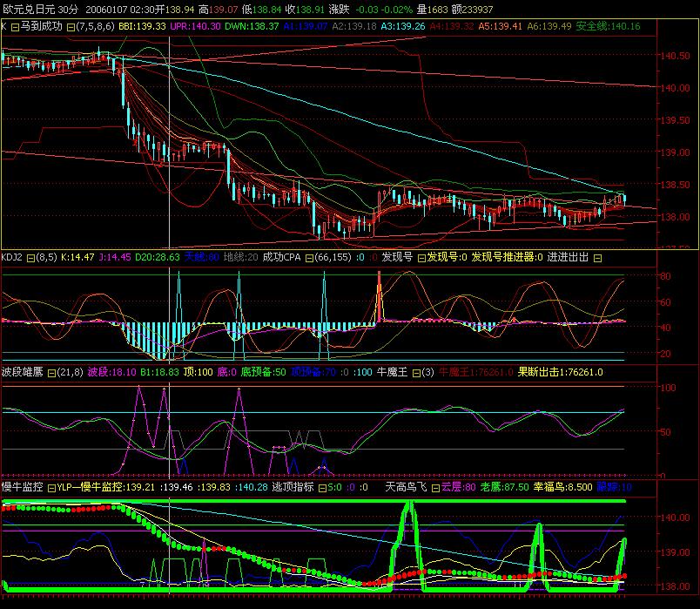
Task: Select the 进进出出 indicator name
Action: 568,257
